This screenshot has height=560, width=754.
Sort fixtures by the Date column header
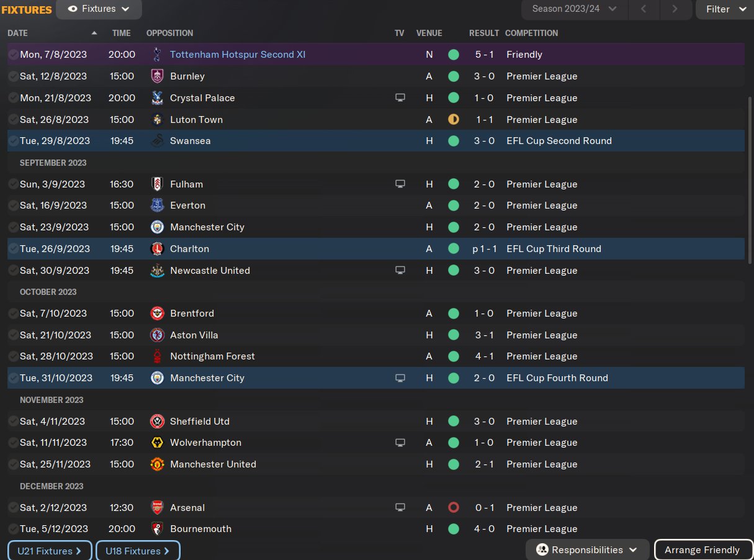[18, 33]
